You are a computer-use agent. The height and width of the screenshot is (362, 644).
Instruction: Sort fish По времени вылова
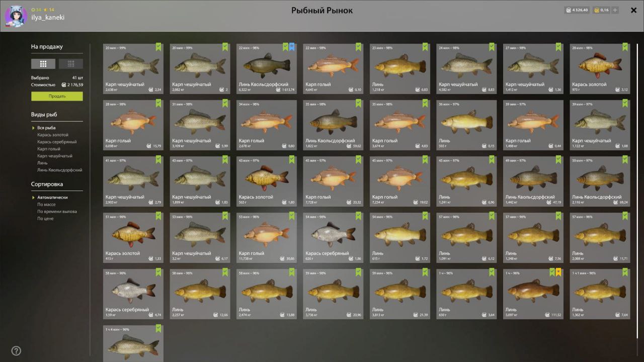point(57,212)
